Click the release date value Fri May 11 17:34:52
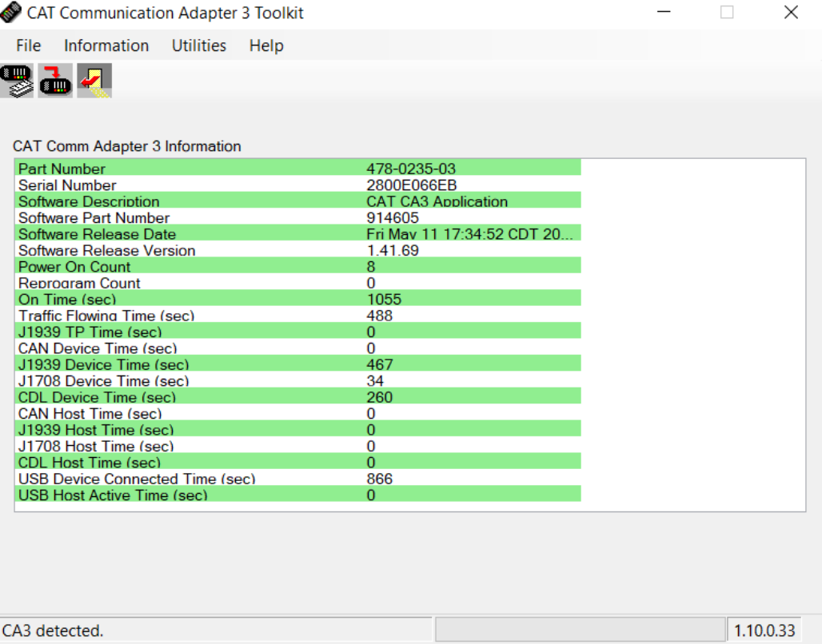822x644 pixels. 469,233
